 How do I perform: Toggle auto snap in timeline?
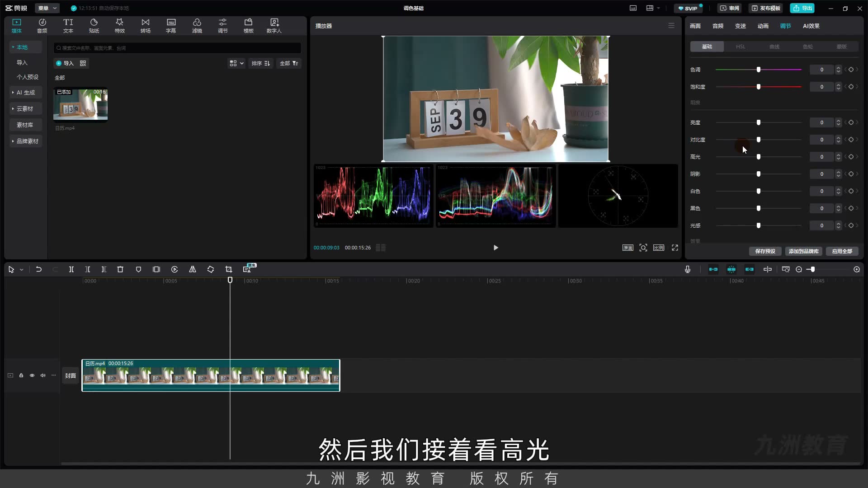pyautogui.click(x=731, y=269)
